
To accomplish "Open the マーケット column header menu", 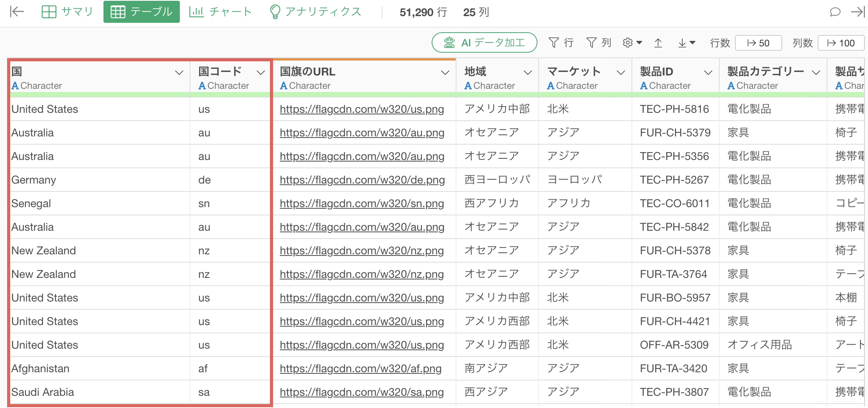I will 621,72.
